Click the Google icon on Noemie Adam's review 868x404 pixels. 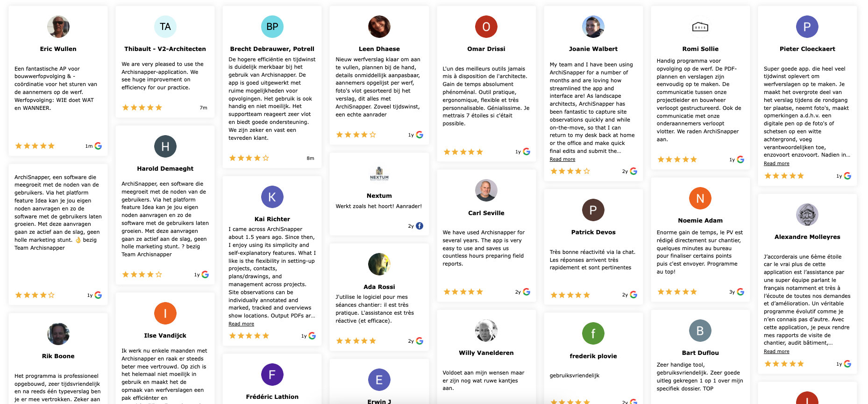click(x=740, y=292)
